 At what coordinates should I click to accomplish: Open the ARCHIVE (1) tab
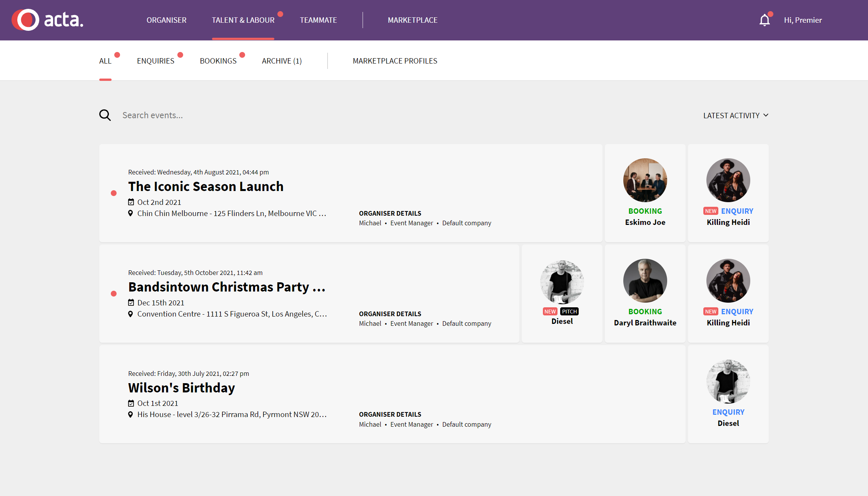(282, 61)
